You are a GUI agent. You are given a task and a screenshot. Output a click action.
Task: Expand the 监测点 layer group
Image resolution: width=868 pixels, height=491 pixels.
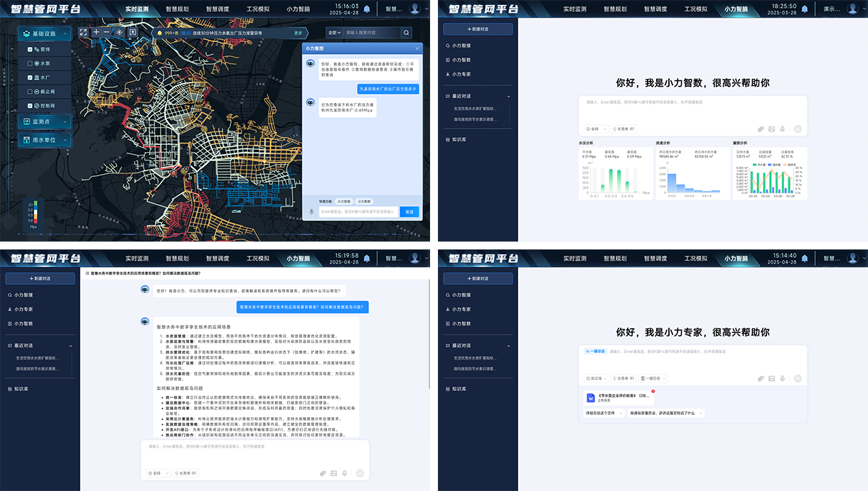[x=46, y=122]
